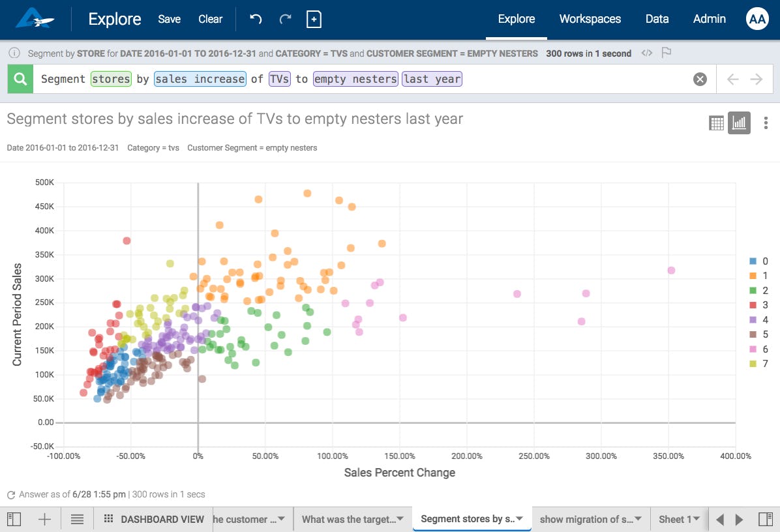This screenshot has width=780, height=532.
Task: Toggle cluster 6 pink legend entry
Action: tap(758, 349)
